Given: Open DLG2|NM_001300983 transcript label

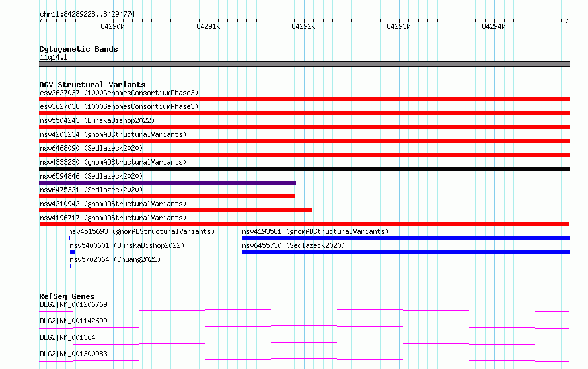Looking at the screenshot, I should [73, 354].
